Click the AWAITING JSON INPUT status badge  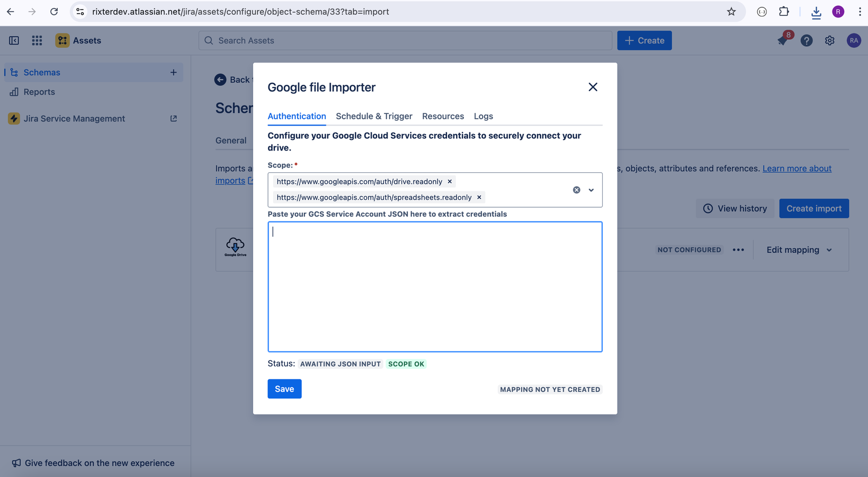341,364
